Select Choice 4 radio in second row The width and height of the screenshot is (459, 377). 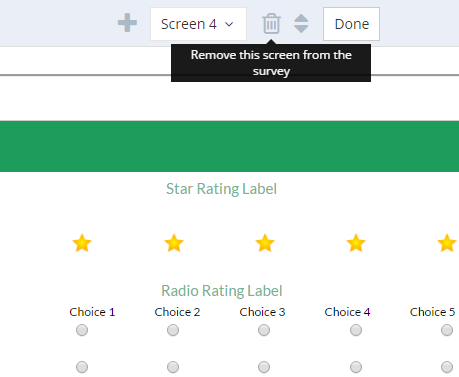pyautogui.click(x=356, y=367)
